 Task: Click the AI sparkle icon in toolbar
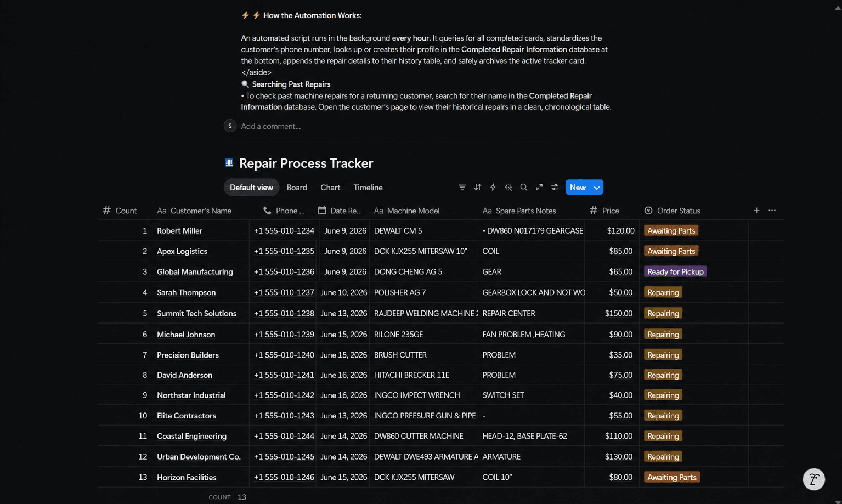(x=508, y=188)
